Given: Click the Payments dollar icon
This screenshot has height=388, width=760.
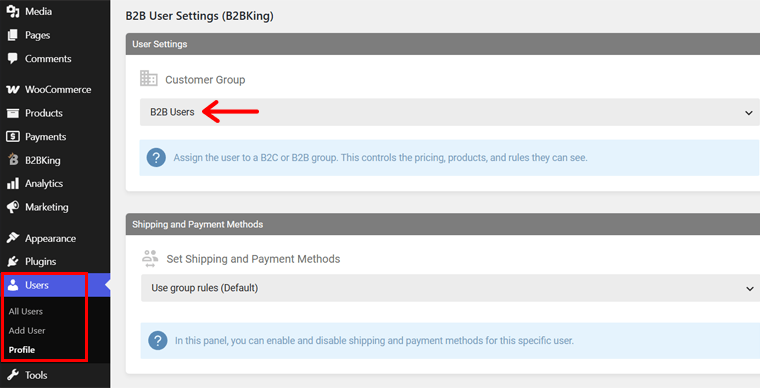Looking at the screenshot, I should (13, 137).
